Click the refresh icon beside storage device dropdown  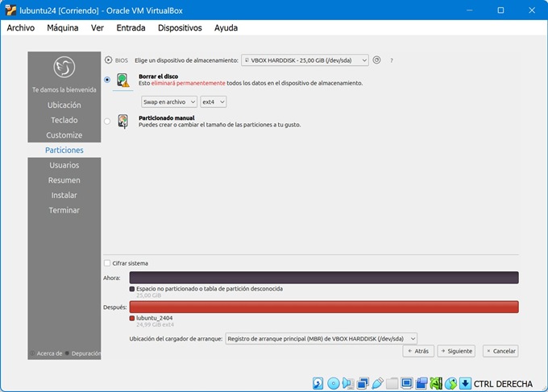click(376, 60)
